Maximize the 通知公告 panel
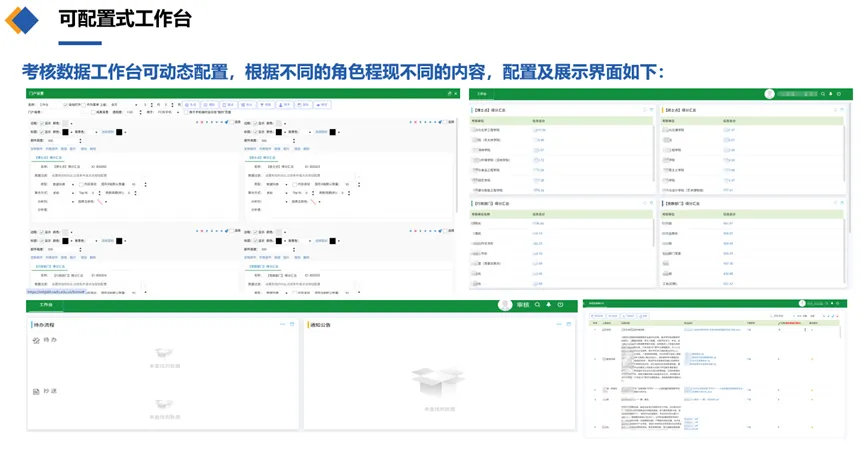This screenshot has width=865, height=452. coord(569,324)
